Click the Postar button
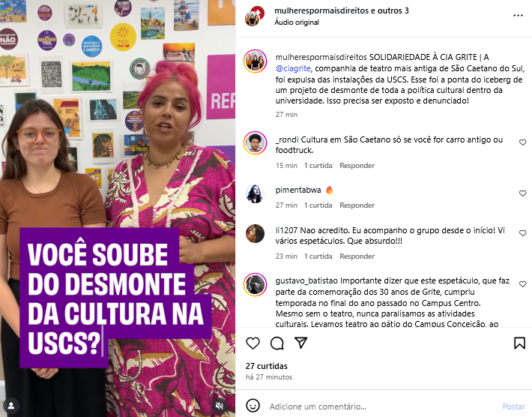Screen dimensions: 532x417 click(x=514, y=406)
